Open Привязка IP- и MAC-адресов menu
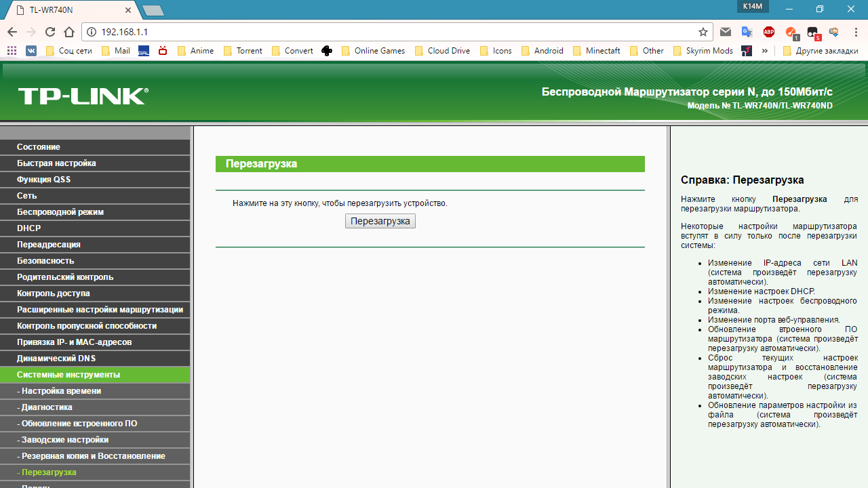This screenshot has width=868, height=488. (95, 342)
